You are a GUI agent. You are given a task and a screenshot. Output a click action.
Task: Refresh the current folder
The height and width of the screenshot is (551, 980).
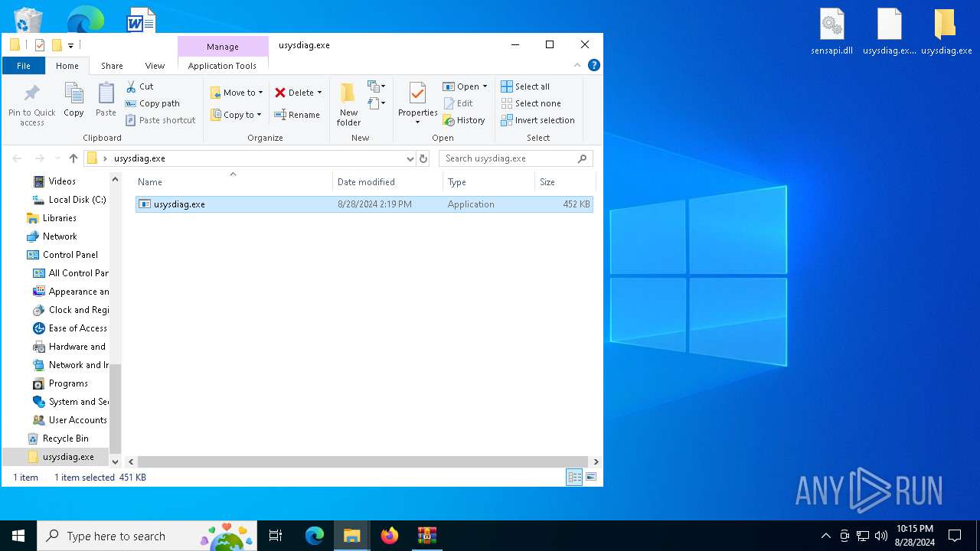click(423, 158)
